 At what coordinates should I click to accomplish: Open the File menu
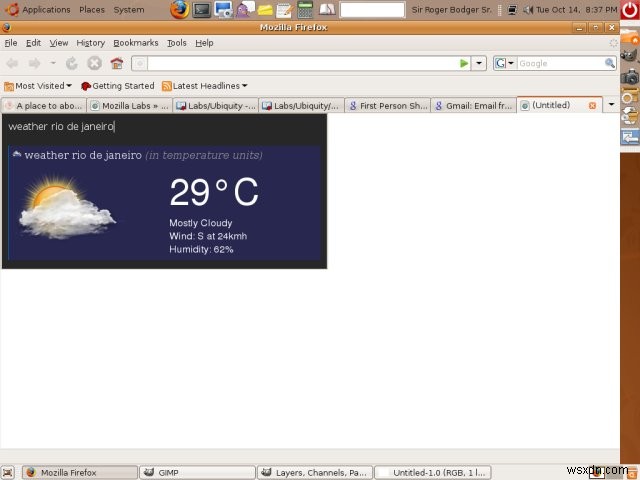(x=11, y=43)
